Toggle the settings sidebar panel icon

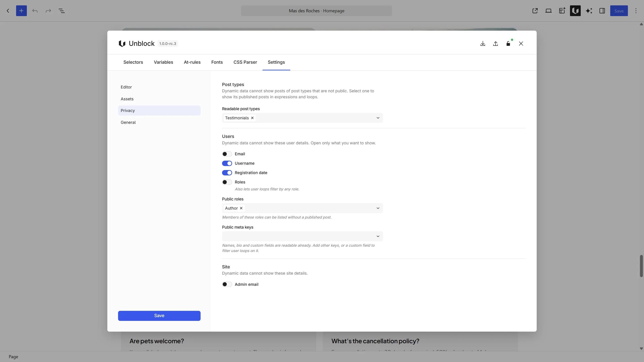tap(602, 11)
